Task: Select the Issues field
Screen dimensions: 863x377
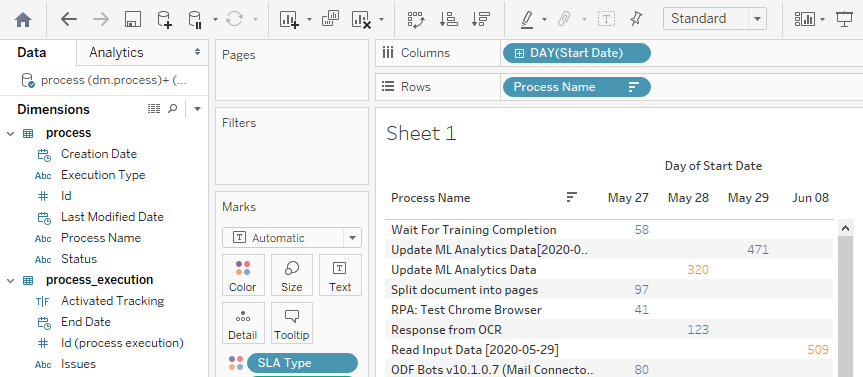Action: point(78,364)
